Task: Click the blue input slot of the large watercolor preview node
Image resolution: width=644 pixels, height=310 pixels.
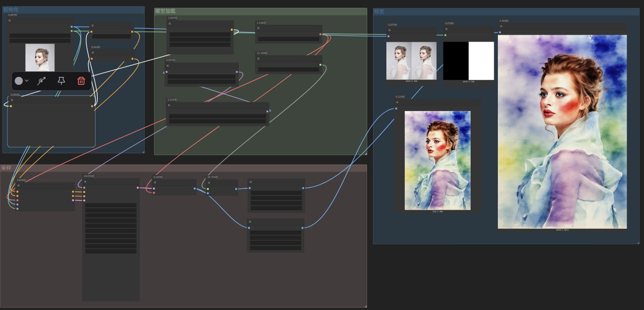Action: tap(500, 32)
